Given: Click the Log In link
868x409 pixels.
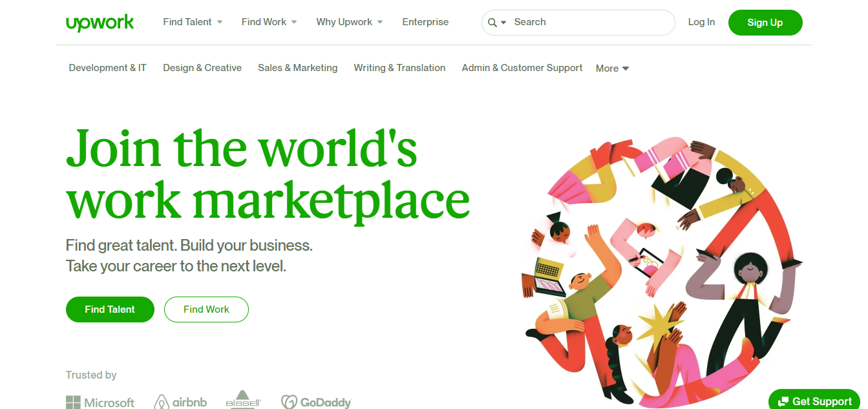Looking at the screenshot, I should [701, 22].
